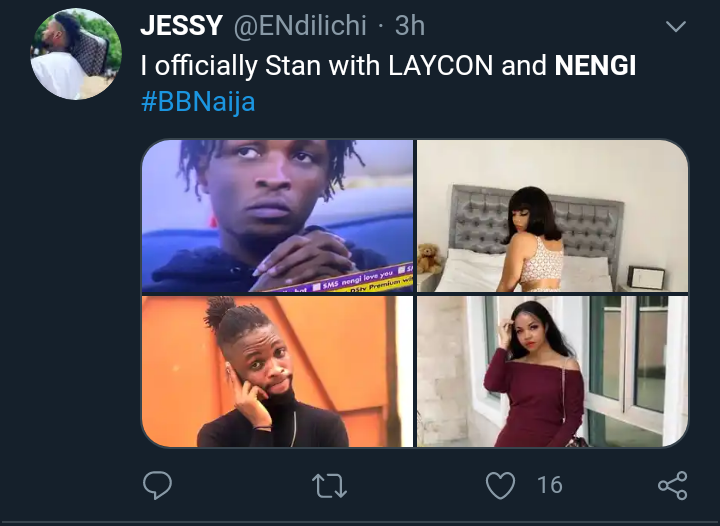View the photo of woman sitting on bed
Image resolution: width=720 pixels, height=526 pixels.
(552, 216)
